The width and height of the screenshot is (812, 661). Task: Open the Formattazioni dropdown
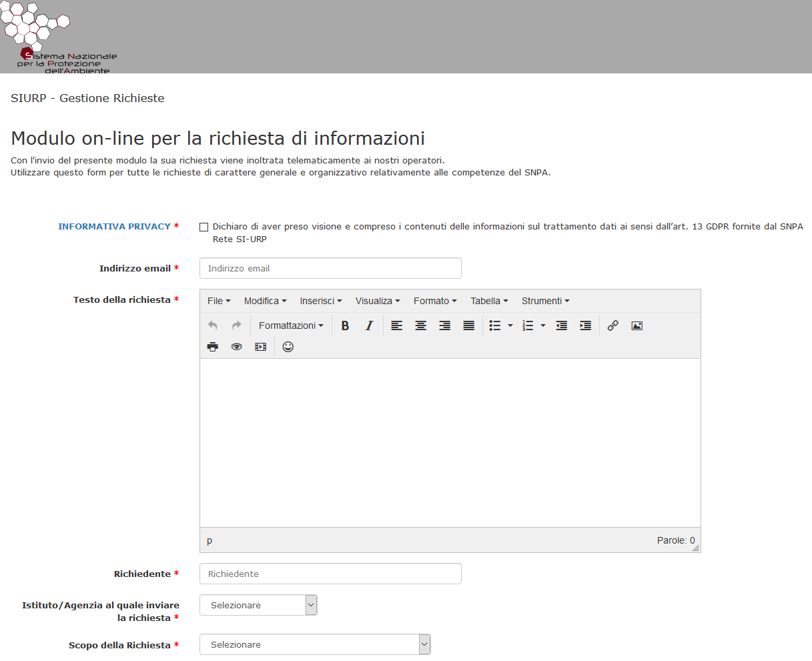291,325
